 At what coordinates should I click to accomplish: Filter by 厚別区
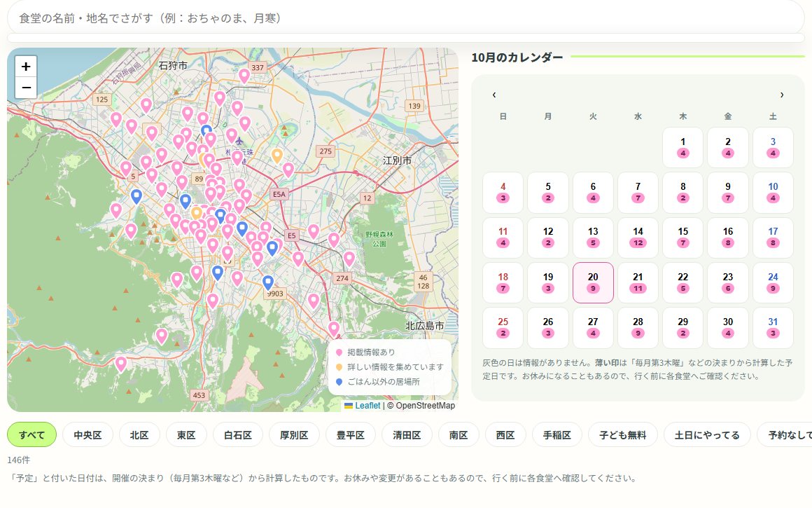point(294,435)
